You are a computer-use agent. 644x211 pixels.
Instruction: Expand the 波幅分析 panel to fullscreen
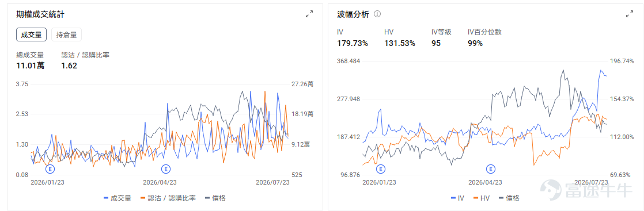click(x=629, y=14)
